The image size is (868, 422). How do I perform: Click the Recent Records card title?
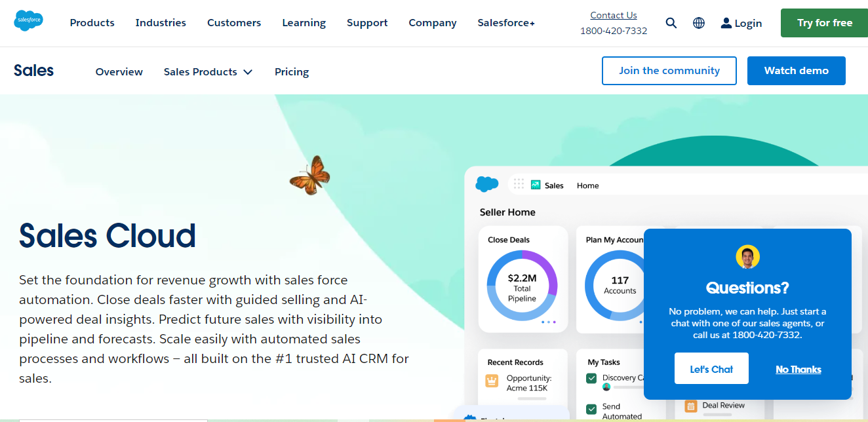515,362
